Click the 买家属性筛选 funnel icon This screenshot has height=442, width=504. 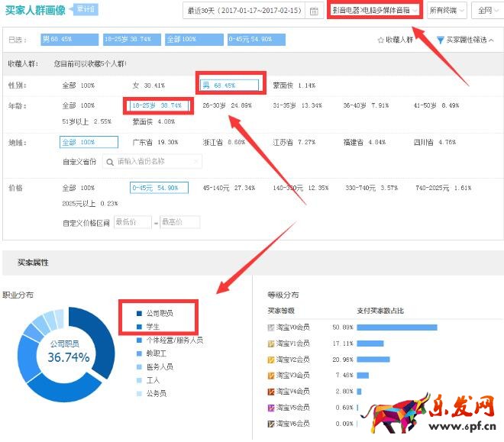click(x=441, y=40)
